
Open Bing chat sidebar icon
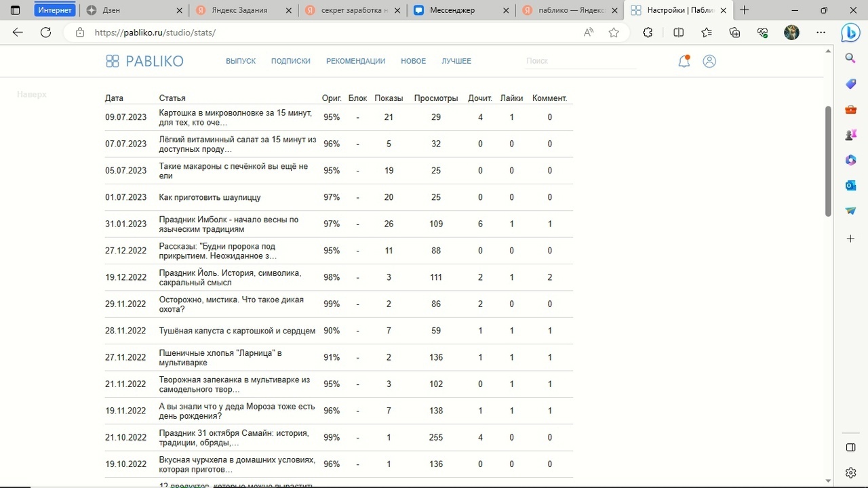coord(850,33)
